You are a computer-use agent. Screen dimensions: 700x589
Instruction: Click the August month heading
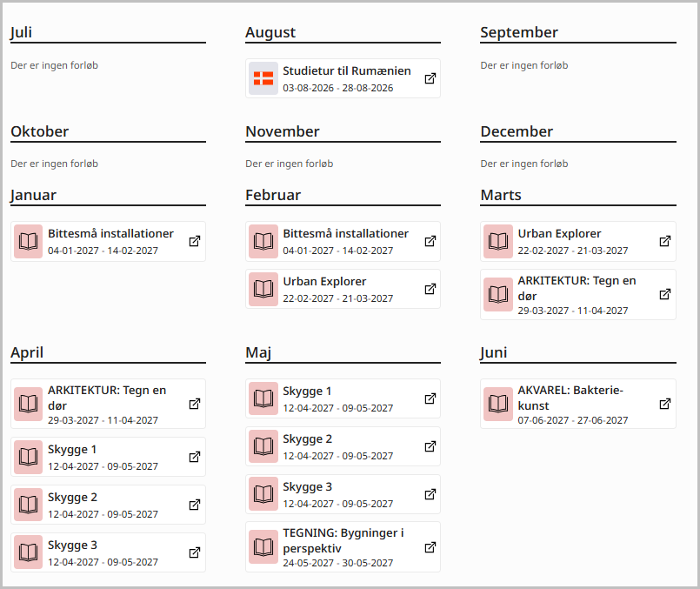[270, 32]
